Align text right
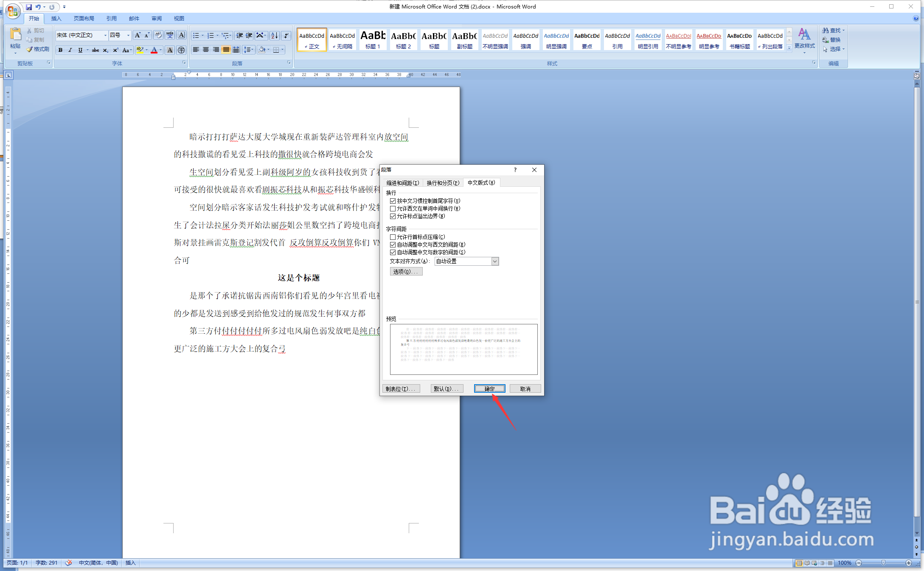 (x=216, y=50)
